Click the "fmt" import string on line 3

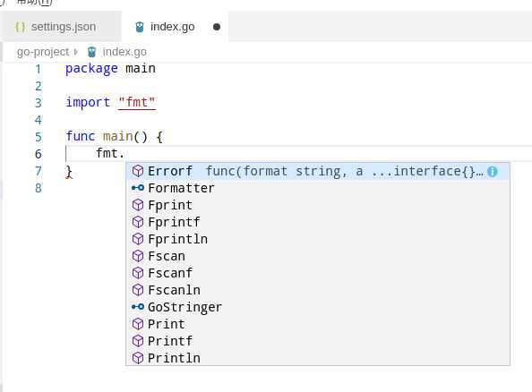[x=137, y=102]
